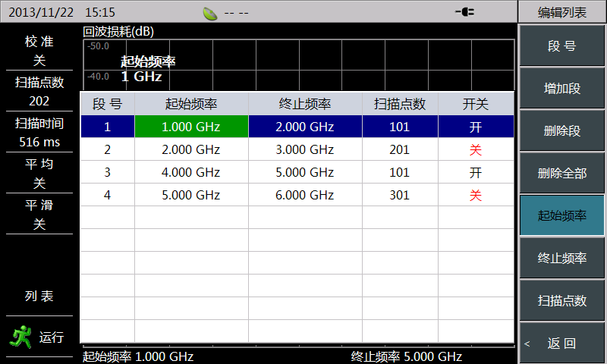
Task: Open the 校准 calibration setting on left
Action: (x=39, y=52)
